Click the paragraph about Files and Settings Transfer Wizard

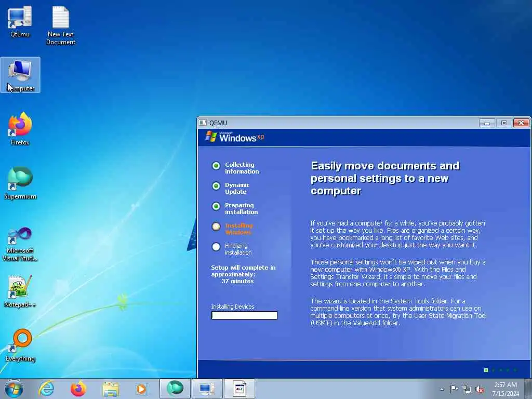(x=397, y=273)
